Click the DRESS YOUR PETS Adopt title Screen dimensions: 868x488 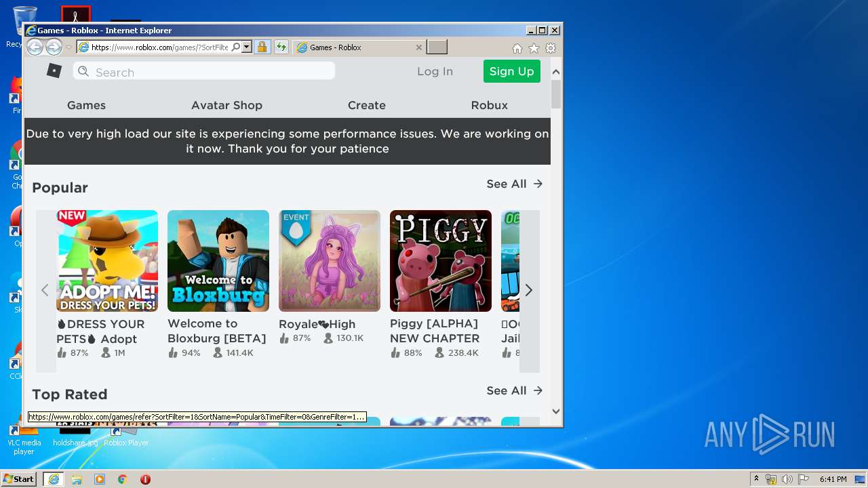tap(100, 331)
